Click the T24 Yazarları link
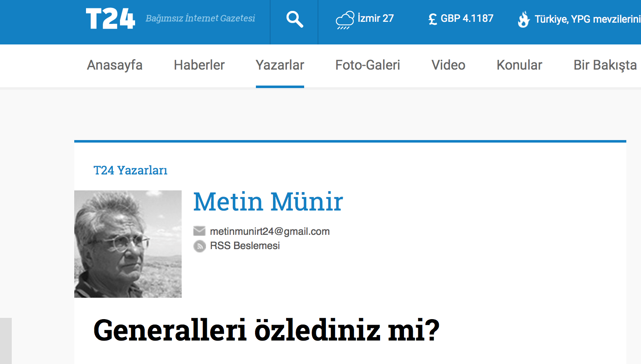641x364 pixels. 130,170
